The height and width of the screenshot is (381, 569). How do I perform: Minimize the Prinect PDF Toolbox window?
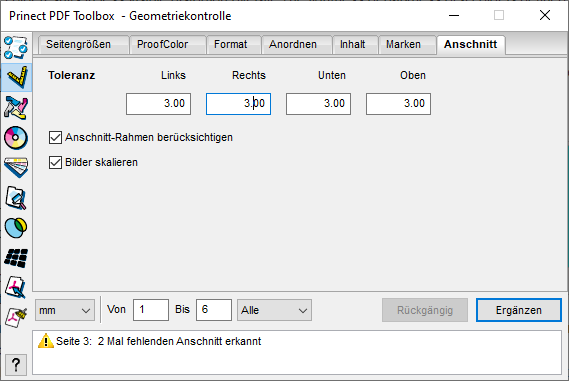(x=454, y=15)
